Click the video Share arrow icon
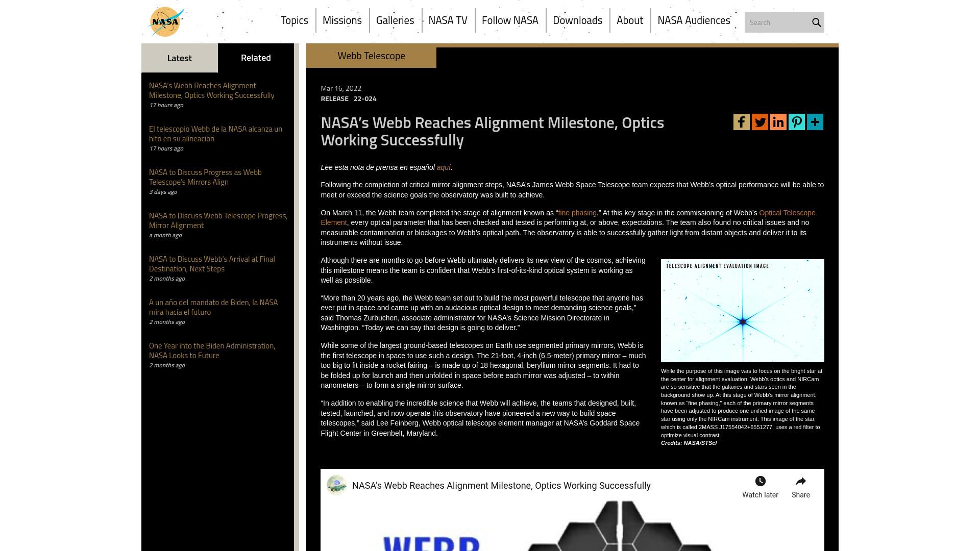This screenshot has width=980, height=551. tap(801, 481)
